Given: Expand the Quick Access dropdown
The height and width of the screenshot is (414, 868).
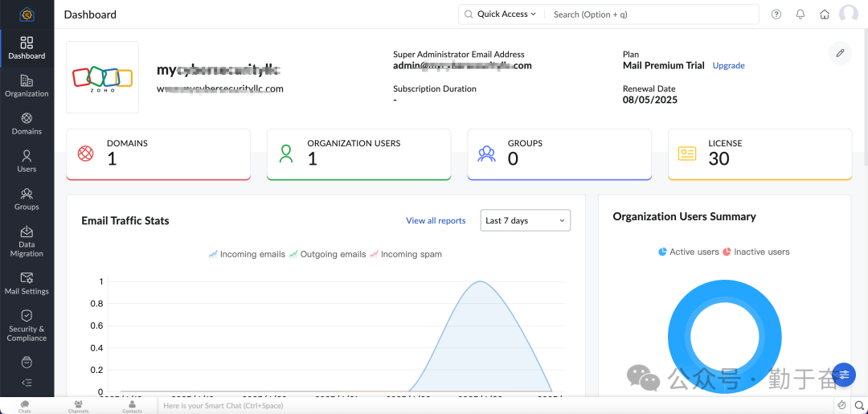Looking at the screenshot, I should click(501, 14).
